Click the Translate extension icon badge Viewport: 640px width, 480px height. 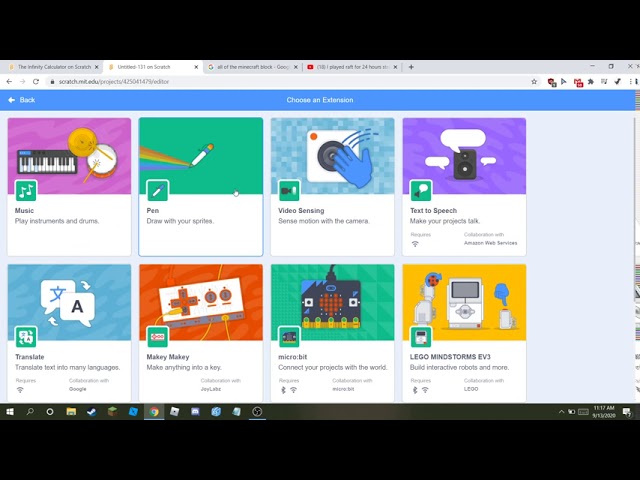[26, 336]
